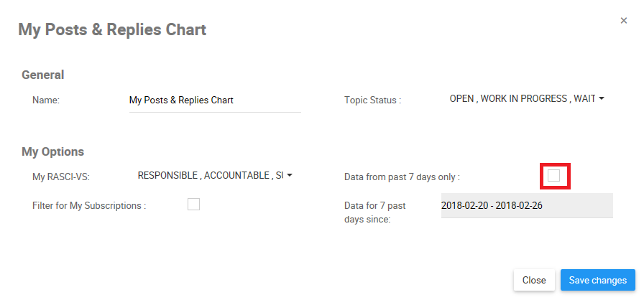Click the Name: field label
Viewport: 644px width, 300px height.
pos(46,100)
